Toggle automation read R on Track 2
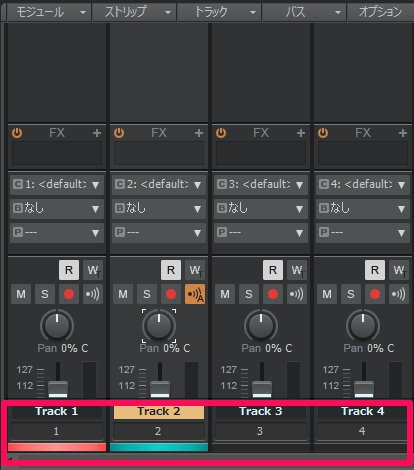The height and width of the screenshot is (470, 414). pos(171,270)
